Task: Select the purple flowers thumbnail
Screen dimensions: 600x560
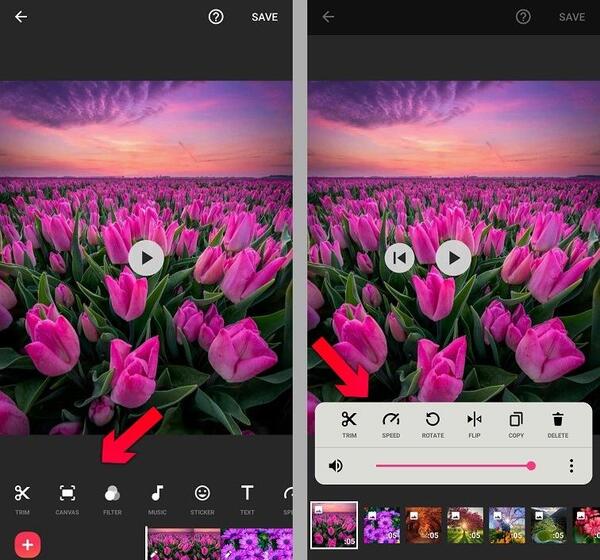Action: coord(382,525)
